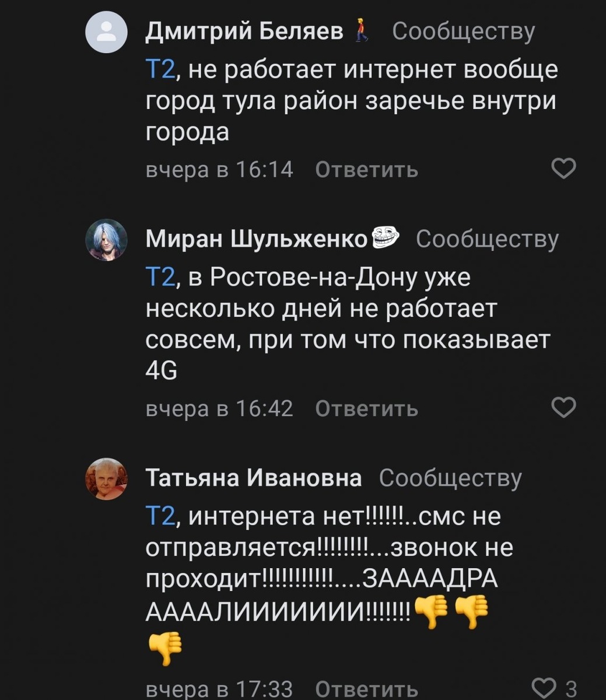The height and width of the screenshot is (700, 606).
Task: Open the timestamp 'вчера в 16:14'
Action: pyautogui.click(x=220, y=170)
